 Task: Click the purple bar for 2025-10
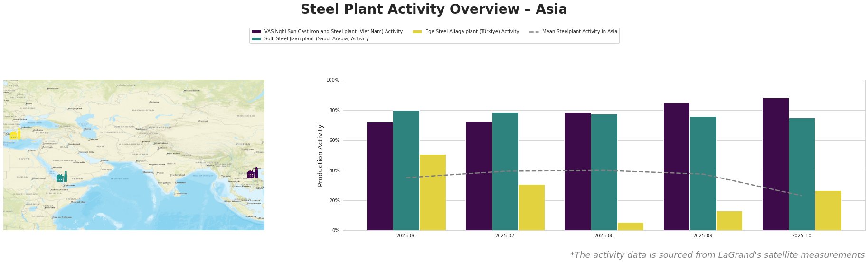[775, 164]
